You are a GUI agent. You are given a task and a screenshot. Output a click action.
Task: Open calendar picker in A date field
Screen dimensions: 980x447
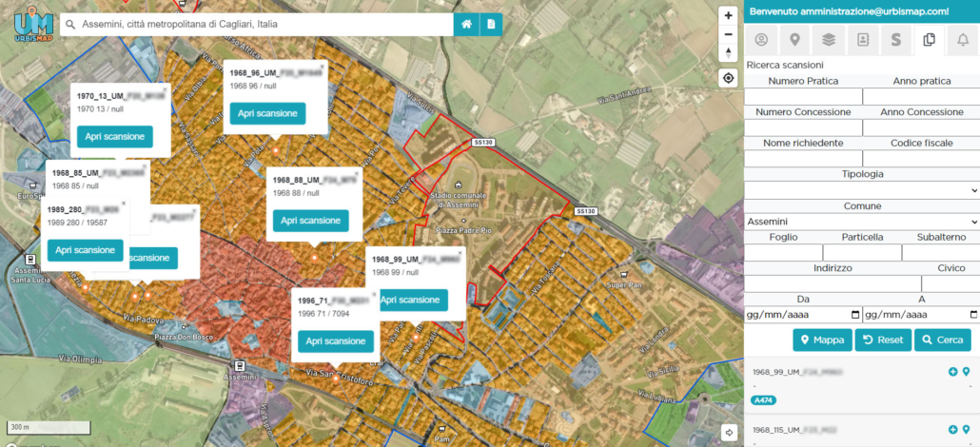pyautogui.click(x=973, y=315)
